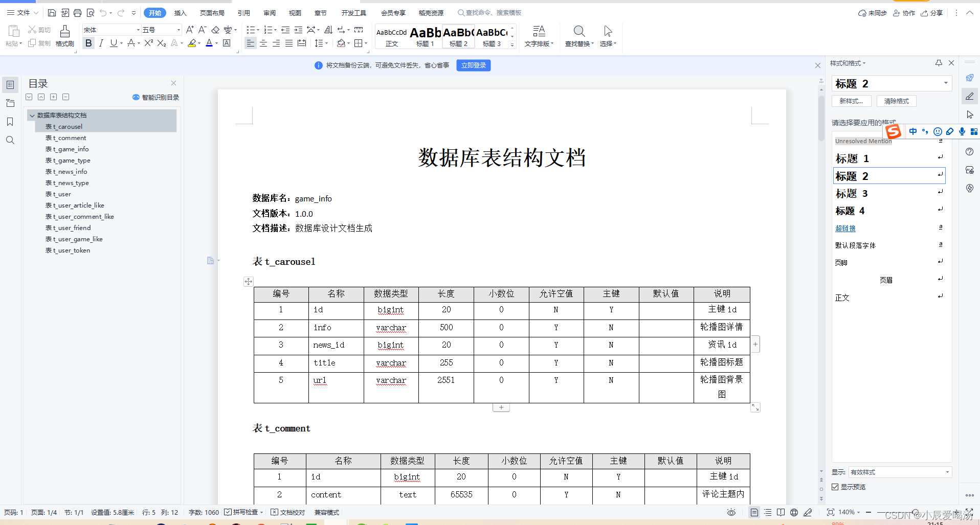Click the Undo arrow icon
Screen dimensions: 980x525
tap(103, 13)
